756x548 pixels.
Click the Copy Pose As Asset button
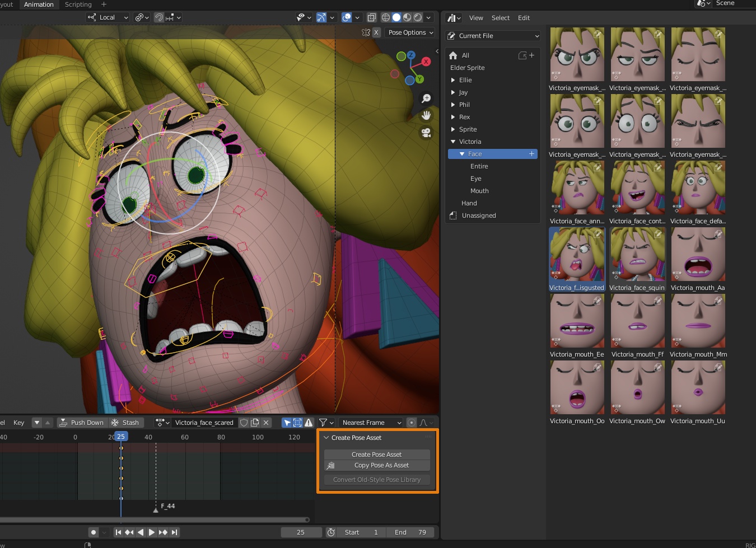coord(377,465)
